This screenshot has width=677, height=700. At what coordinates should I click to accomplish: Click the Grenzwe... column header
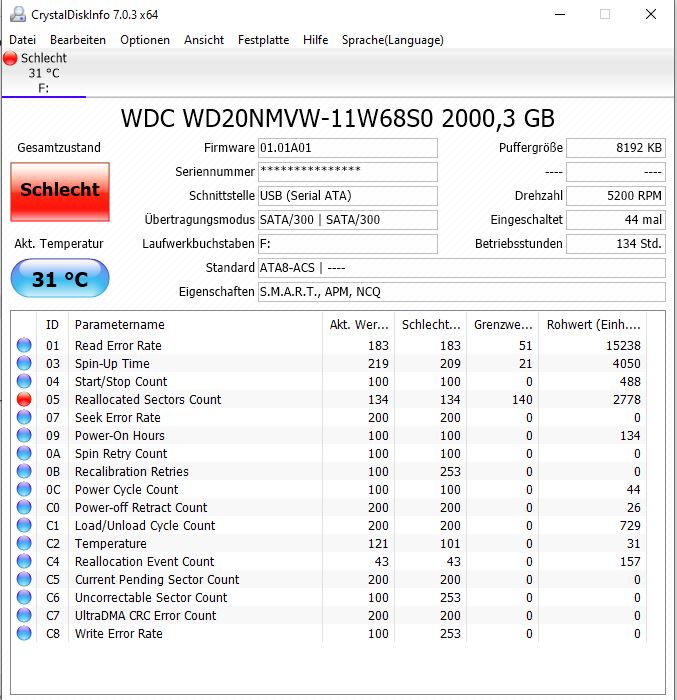(x=503, y=325)
